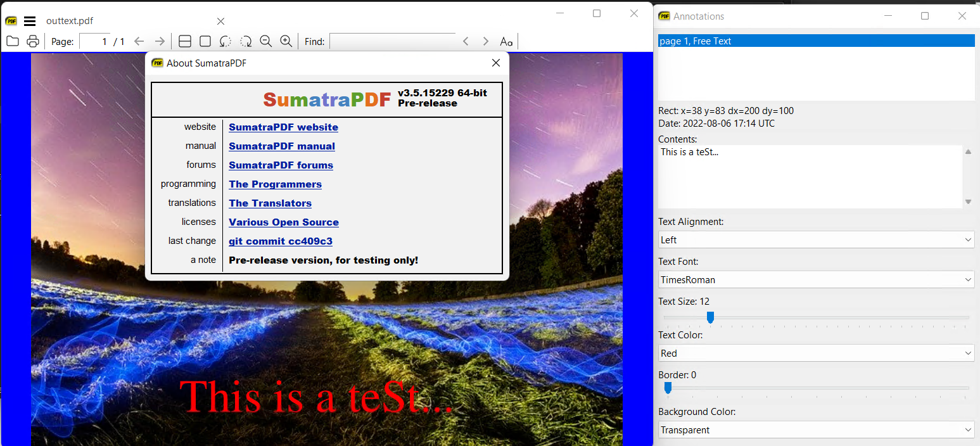Click the Print icon in toolbar
Screen dimensions: 980x446
[x=33, y=41]
